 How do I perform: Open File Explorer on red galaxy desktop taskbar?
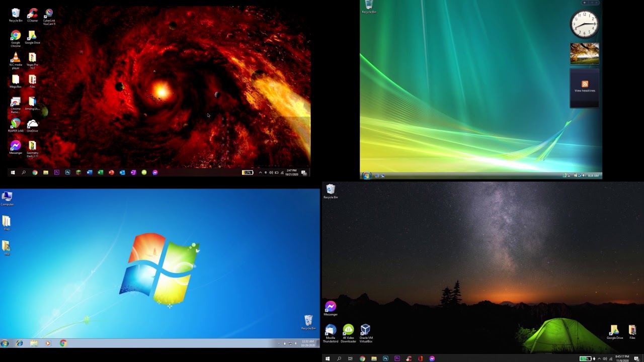[46, 172]
